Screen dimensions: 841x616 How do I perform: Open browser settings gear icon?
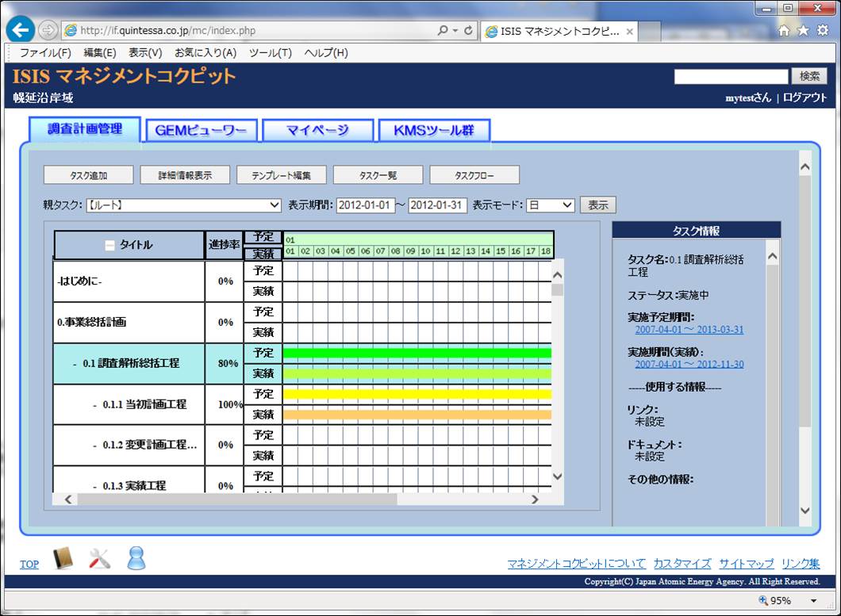pyautogui.click(x=823, y=31)
